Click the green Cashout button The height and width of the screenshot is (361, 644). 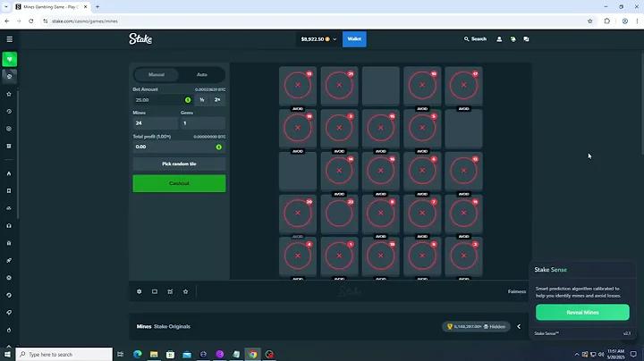(179, 183)
